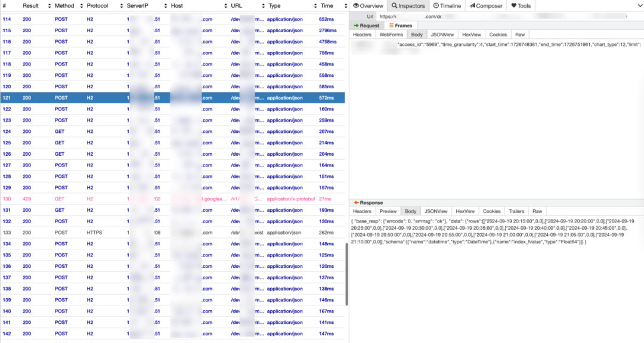This screenshot has width=644, height=343.
Task: Select the Frames section tab
Action: (401, 26)
